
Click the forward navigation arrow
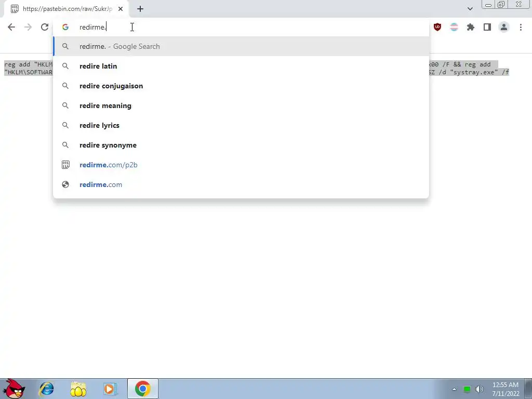28,27
